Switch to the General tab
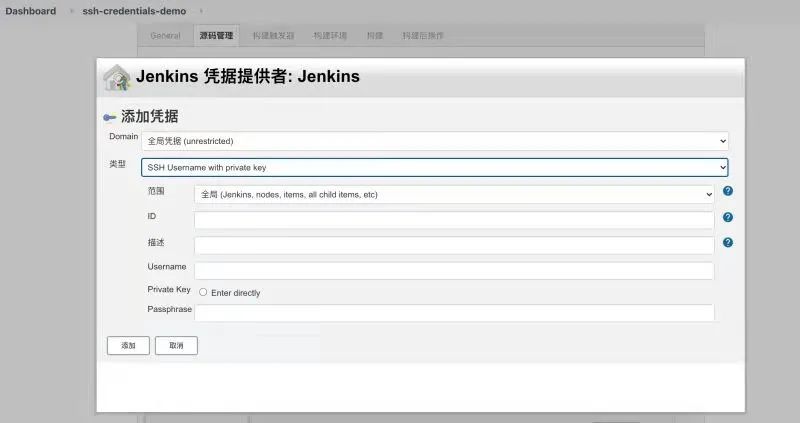Image resolution: width=800 pixels, height=423 pixels. click(165, 36)
